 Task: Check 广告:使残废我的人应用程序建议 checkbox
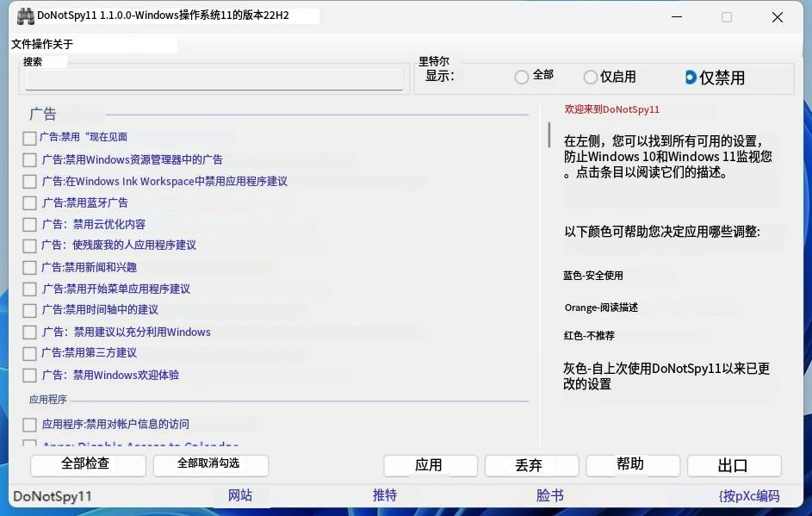tap(29, 246)
